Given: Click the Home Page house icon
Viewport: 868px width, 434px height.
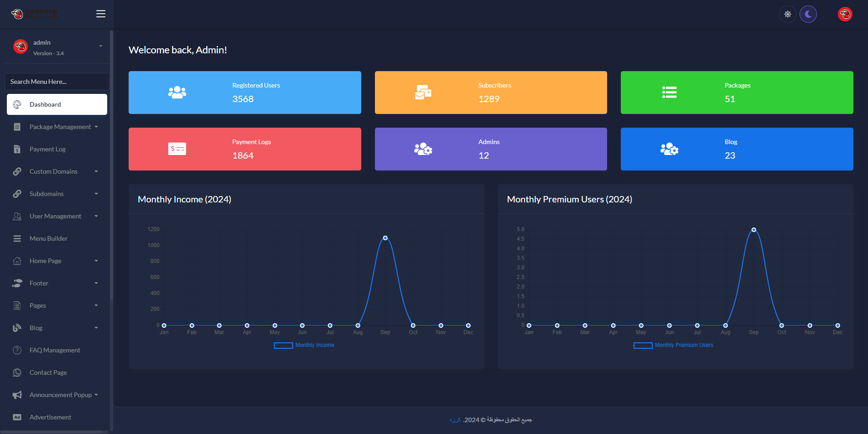Looking at the screenshot, I should point(17,261).
